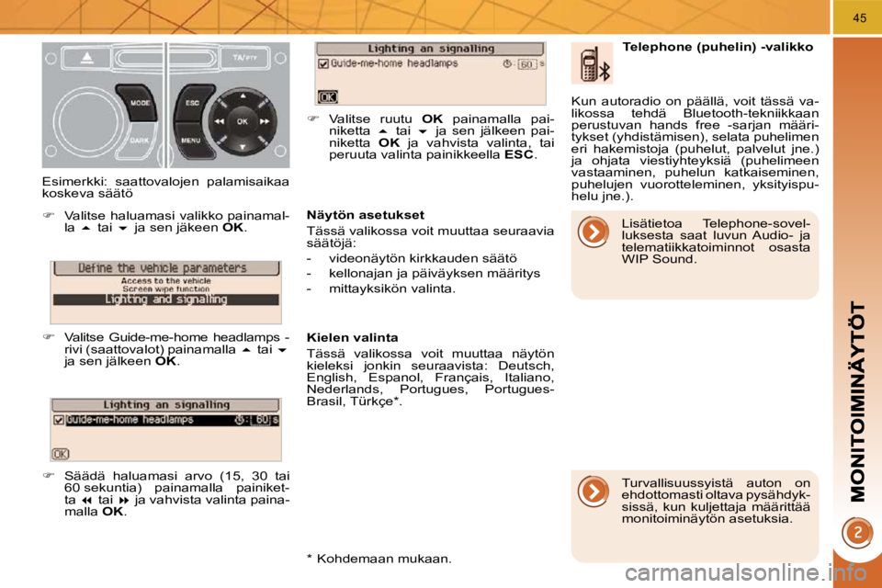
Task: Click the pointing hand bullet beside 'Valitse Guide-me-home'
Action: [x=49, y=337]
